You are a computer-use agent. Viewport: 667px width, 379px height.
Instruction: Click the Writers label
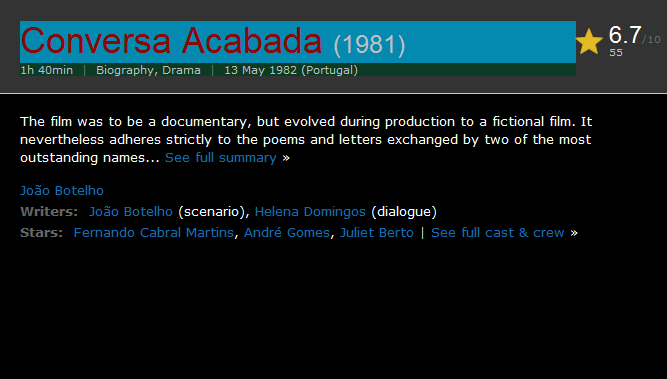(x=49, y=212)
